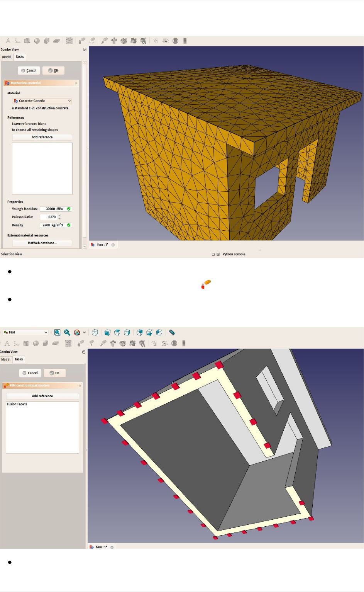Image resolution: width=364 pixels, height=592 pixels.
Task: Set the rear view cube icon
Action: (140, 332)
